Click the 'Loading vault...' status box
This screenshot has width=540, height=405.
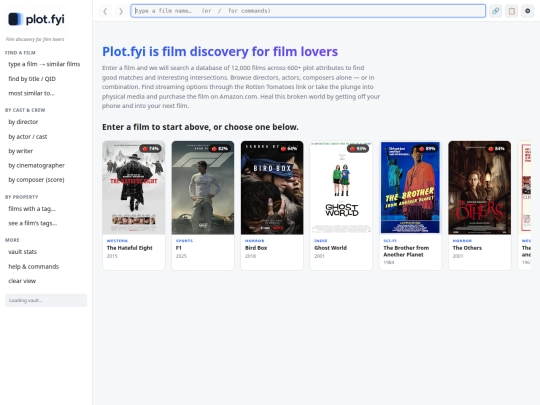pos(46,300)
